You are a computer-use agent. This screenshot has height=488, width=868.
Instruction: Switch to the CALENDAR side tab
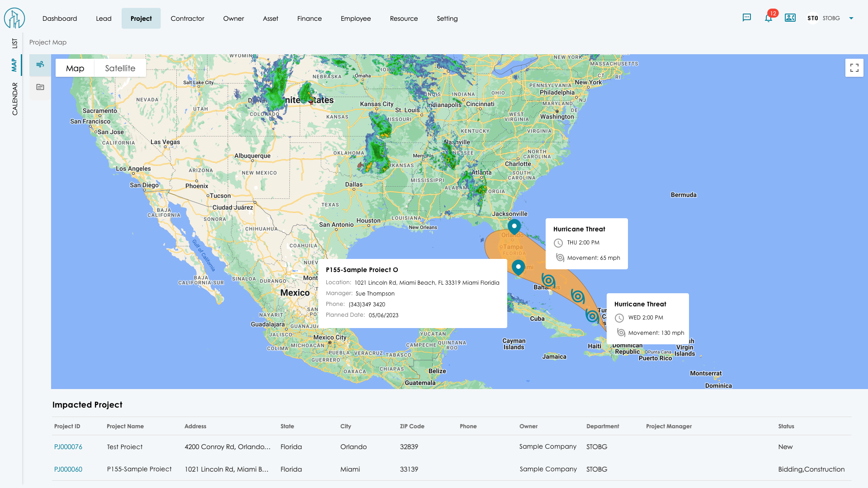(15, 99)
